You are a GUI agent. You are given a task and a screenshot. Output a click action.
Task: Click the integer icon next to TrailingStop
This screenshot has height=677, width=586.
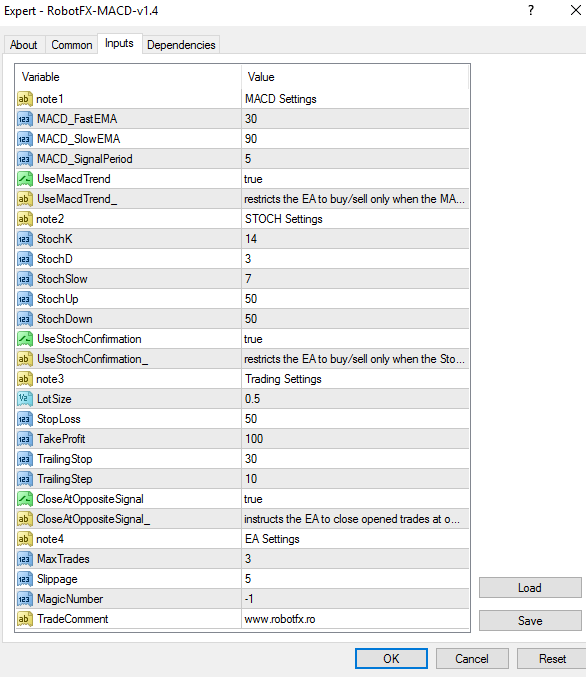(25, 459)
